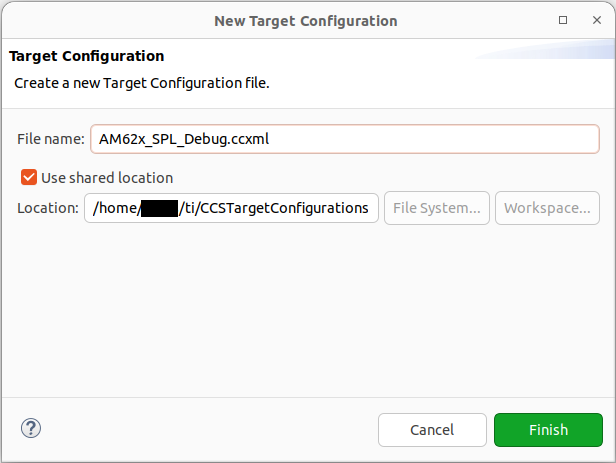Uncheck the Use shared location checkbox

tap(29, 177)
